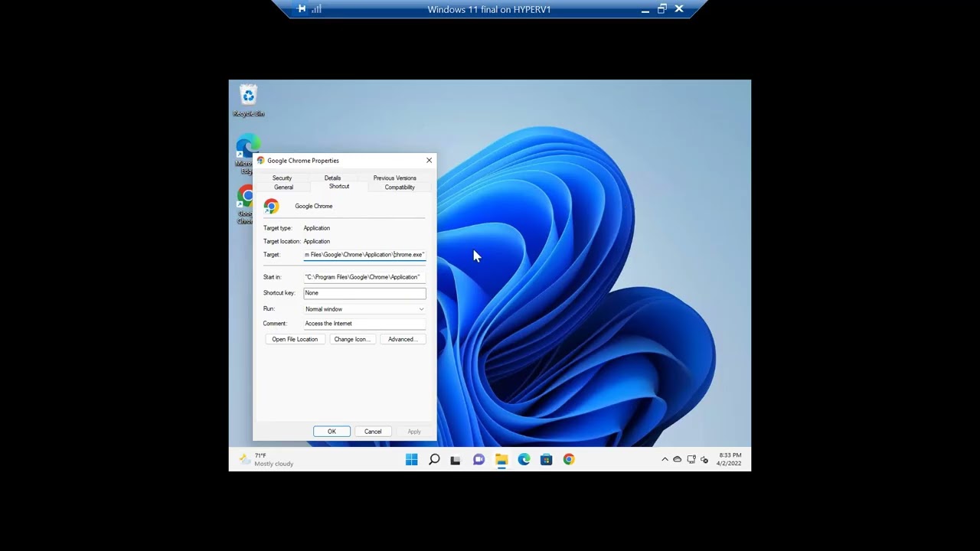Launch Microsoft Edge from the taskbar
Image resolution: width=980 pixels, height=551 pixels.
point(524,459)
